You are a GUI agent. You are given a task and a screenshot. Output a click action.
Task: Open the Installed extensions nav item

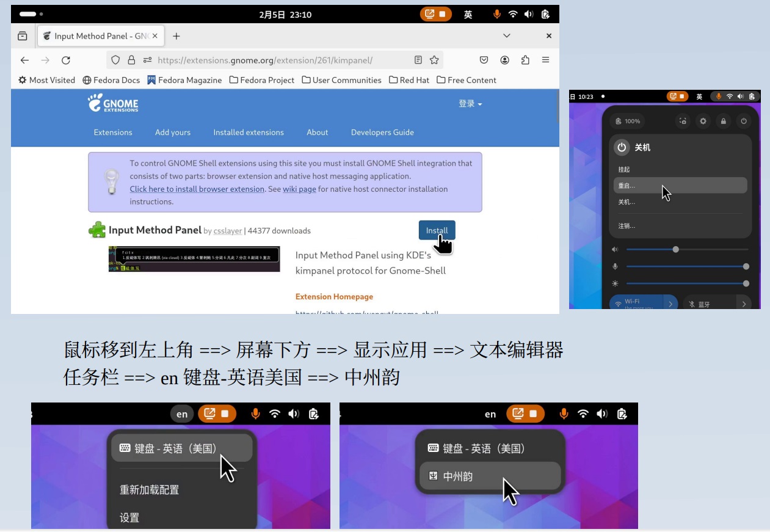[249, 133]
